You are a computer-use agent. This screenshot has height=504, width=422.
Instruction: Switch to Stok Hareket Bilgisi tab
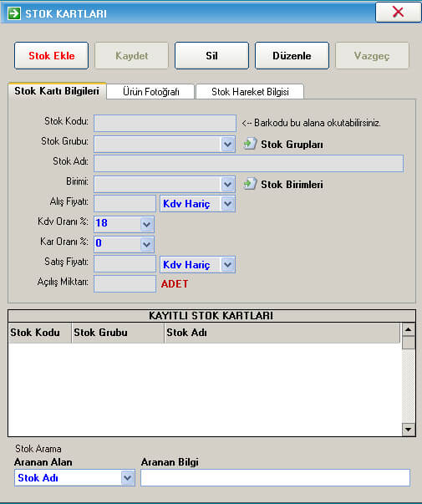click(250, 92)
